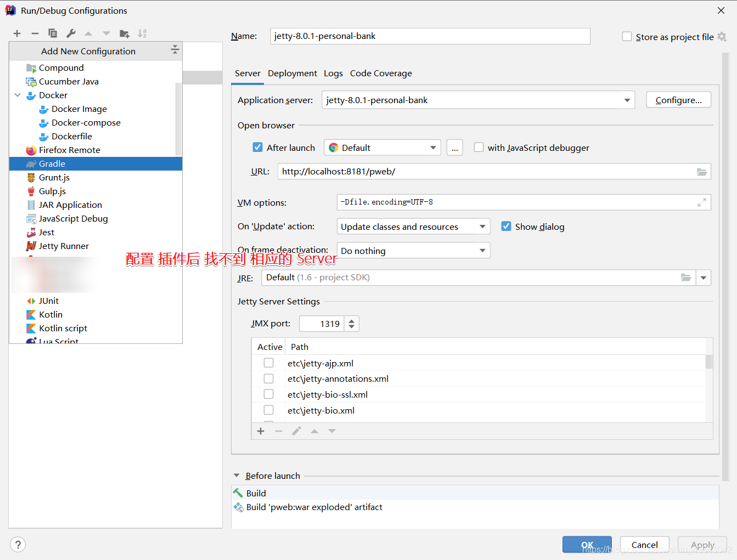737x560 pixels.
Task: Select Jetty Runner configuration type
Action: 95,246
